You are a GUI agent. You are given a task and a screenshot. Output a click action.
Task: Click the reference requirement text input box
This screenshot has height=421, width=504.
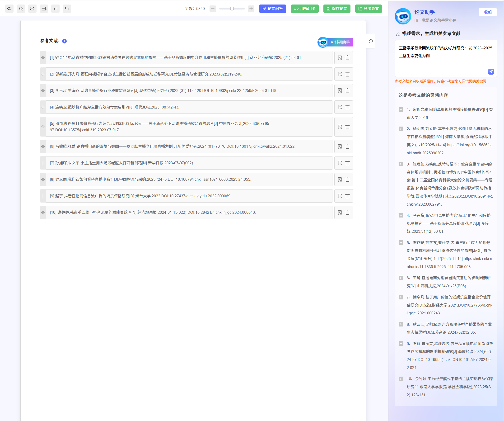(442, 58)
